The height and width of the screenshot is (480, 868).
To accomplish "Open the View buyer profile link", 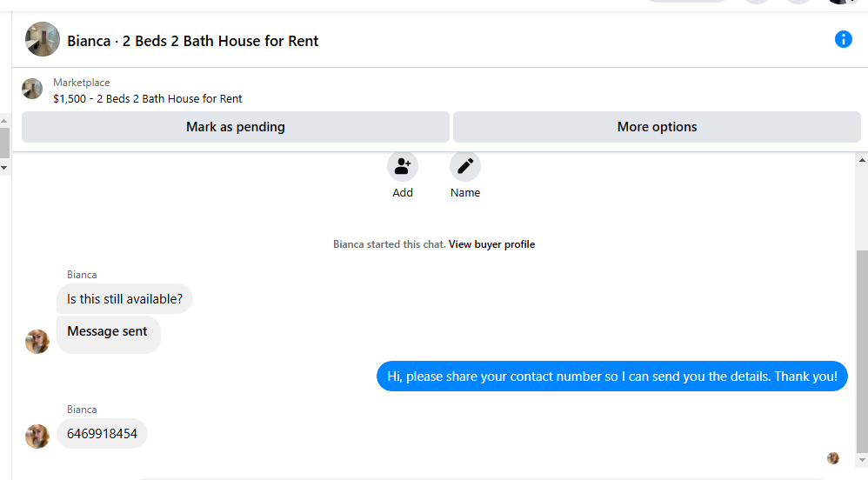I will (491, 244).
